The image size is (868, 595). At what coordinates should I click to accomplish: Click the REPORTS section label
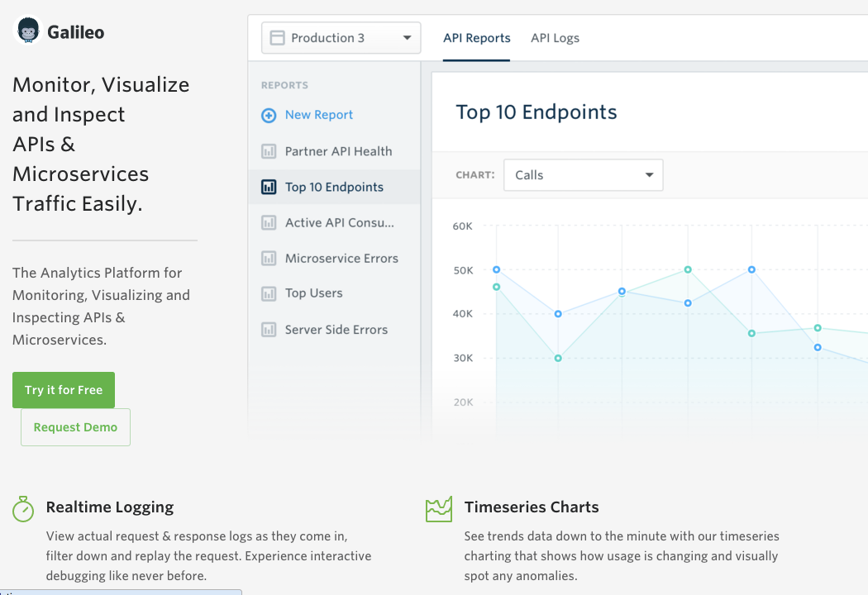pyautogui.click(x=284, y=85)
